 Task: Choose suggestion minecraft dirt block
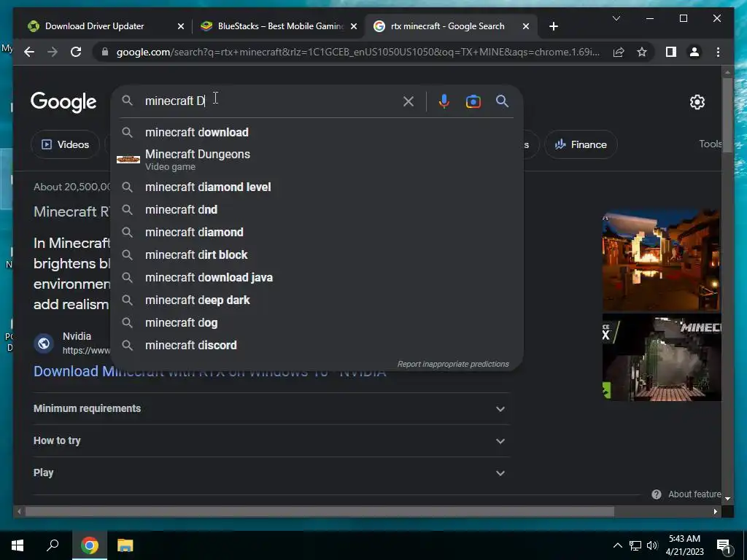317,254
